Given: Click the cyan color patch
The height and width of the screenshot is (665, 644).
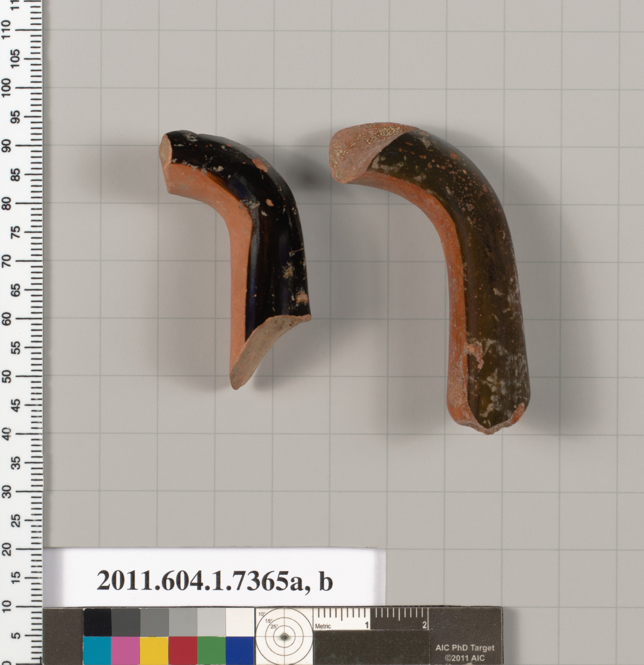Looking at the screenshot, I should pos(97,650).
